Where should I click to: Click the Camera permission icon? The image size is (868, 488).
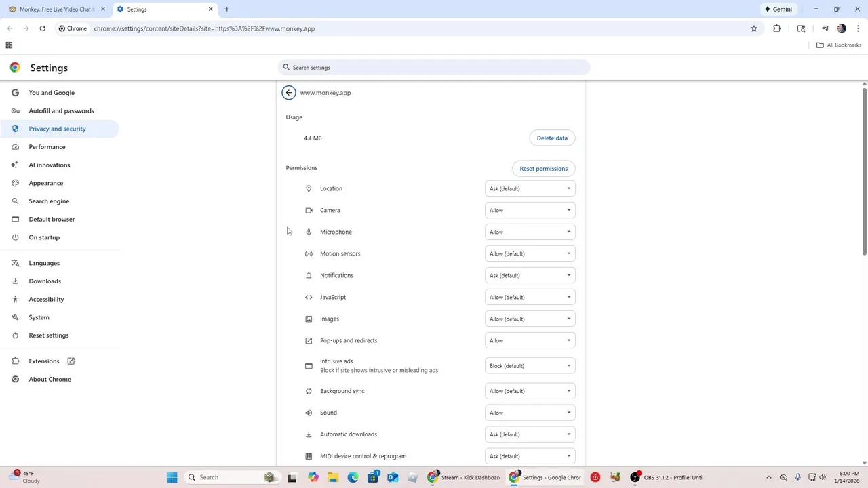309,210
